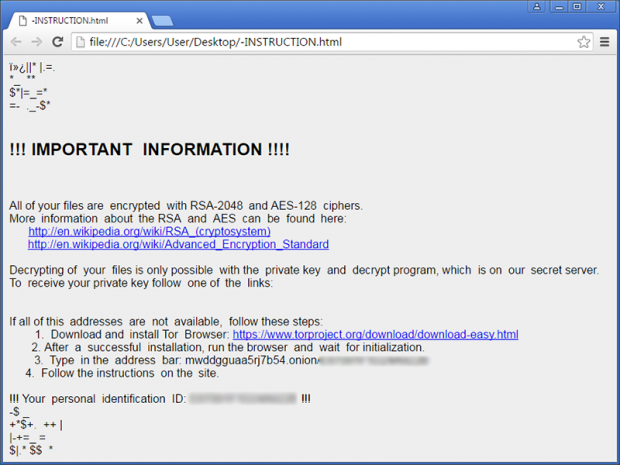Screen dimensions: 620x465
Task: Click the '!!! IMPORTANT INFORMATION !!!!' heading
Action: 149,149
